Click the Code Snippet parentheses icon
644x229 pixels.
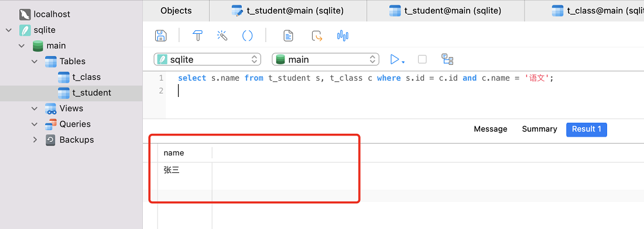click(x=247, y=36)
